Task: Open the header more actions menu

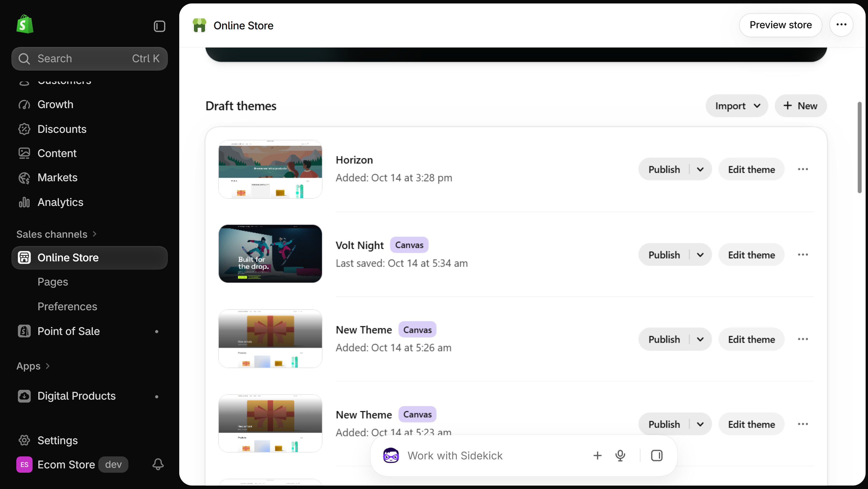Action: coord(841,25)
